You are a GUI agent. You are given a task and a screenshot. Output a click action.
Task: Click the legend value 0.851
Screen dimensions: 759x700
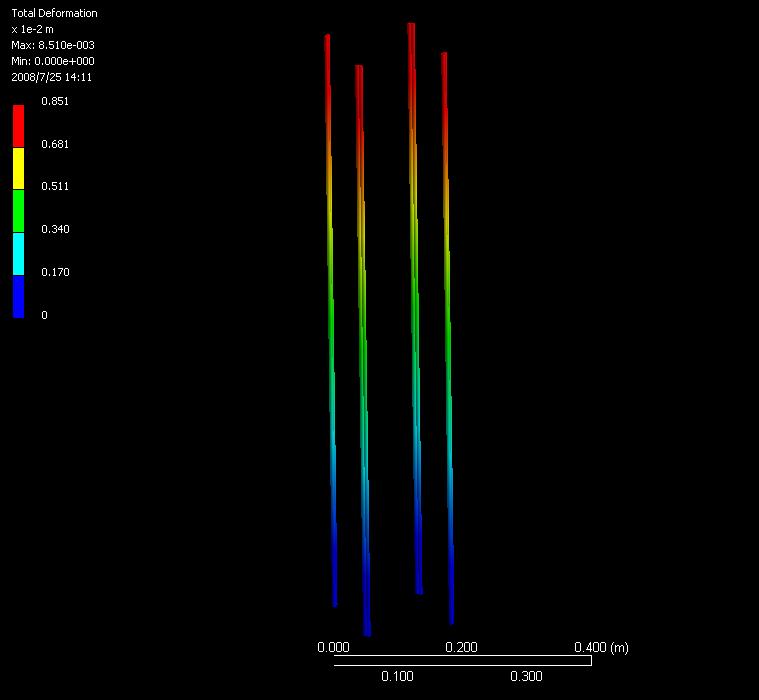pyautogui.click(x=55, y=101)
